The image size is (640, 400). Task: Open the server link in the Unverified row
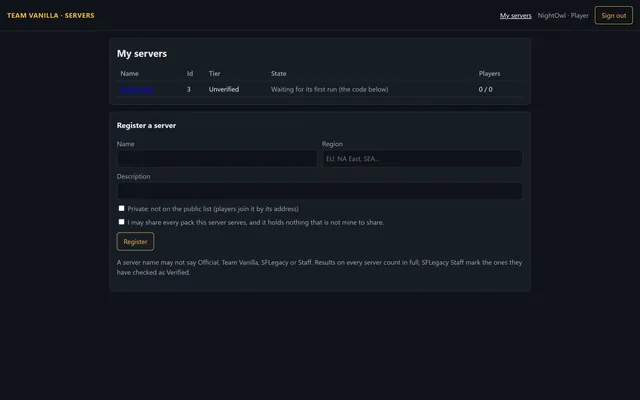click(136, 89)
